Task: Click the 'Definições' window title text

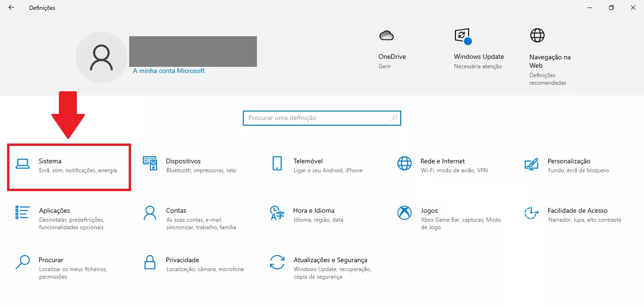Action: [42, 8]
